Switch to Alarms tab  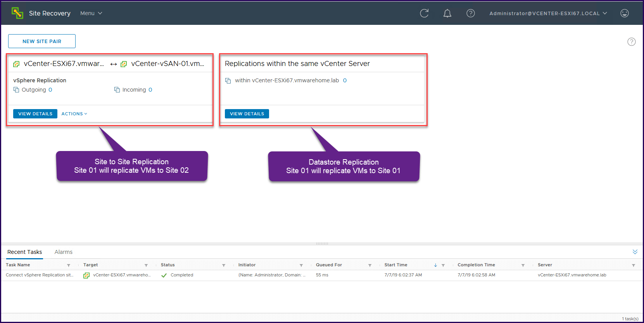[64, 252]
